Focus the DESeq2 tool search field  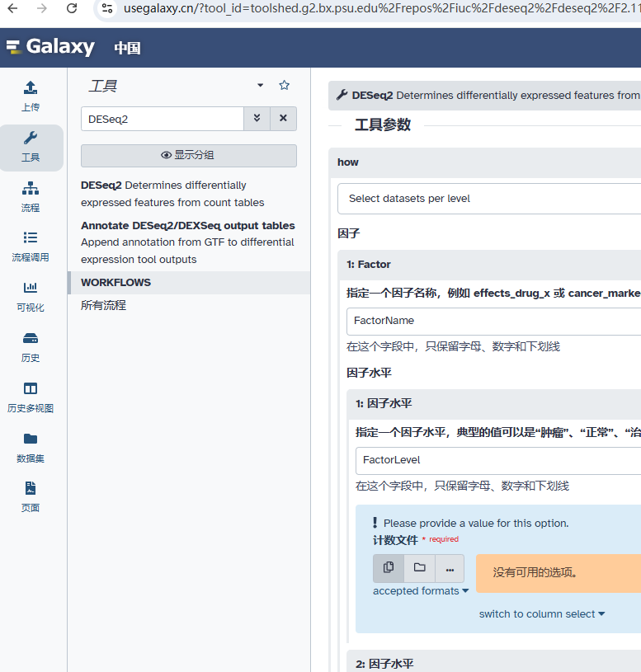(163, 119)
